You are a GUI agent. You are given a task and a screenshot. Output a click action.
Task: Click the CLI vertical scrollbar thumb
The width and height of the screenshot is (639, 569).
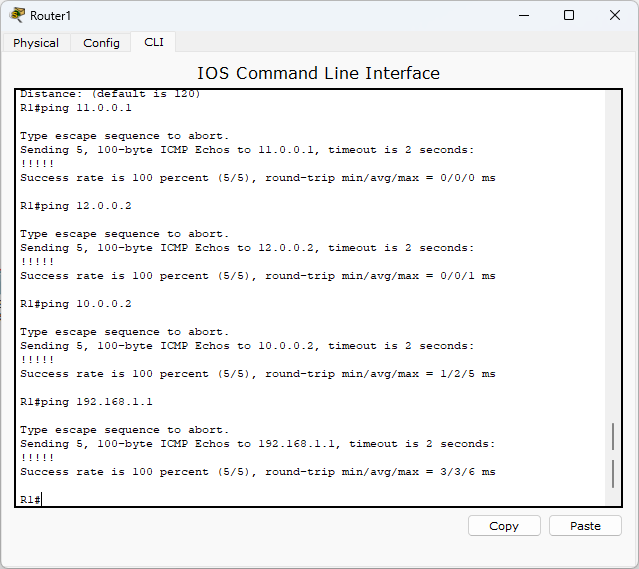(613, 456)
